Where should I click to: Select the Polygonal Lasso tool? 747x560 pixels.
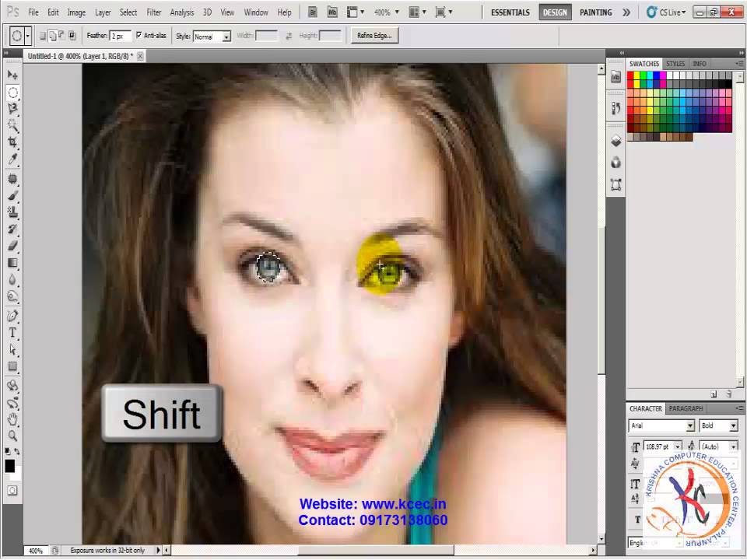(x=13, y=109)
